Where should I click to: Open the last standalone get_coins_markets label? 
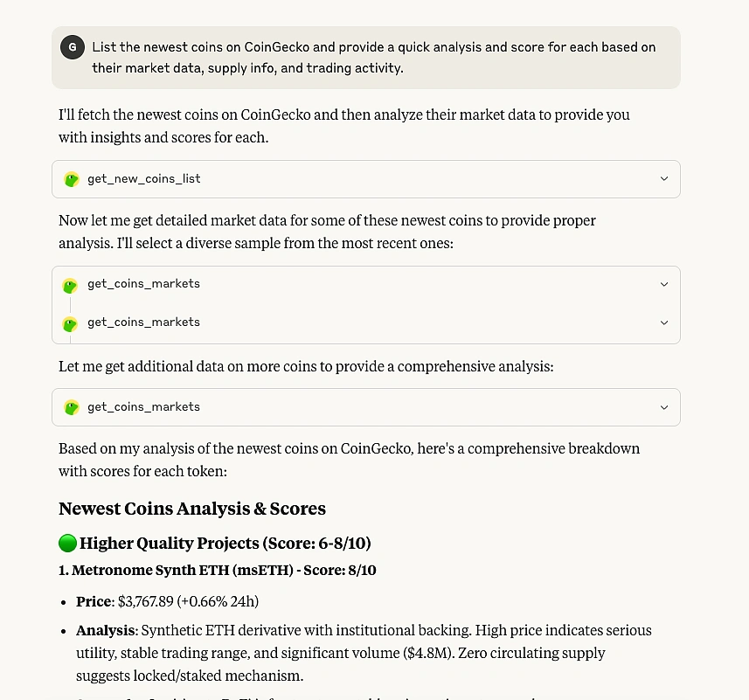(144, 407)
